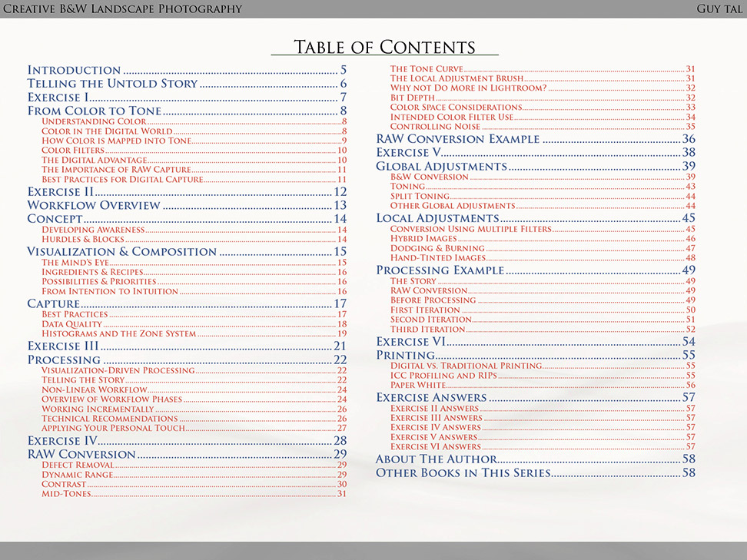This screenshot has height=560, width=747.
Task: Select Hurdles & Blocks entry
Action: pyautogui.click(x=194, y=239)
